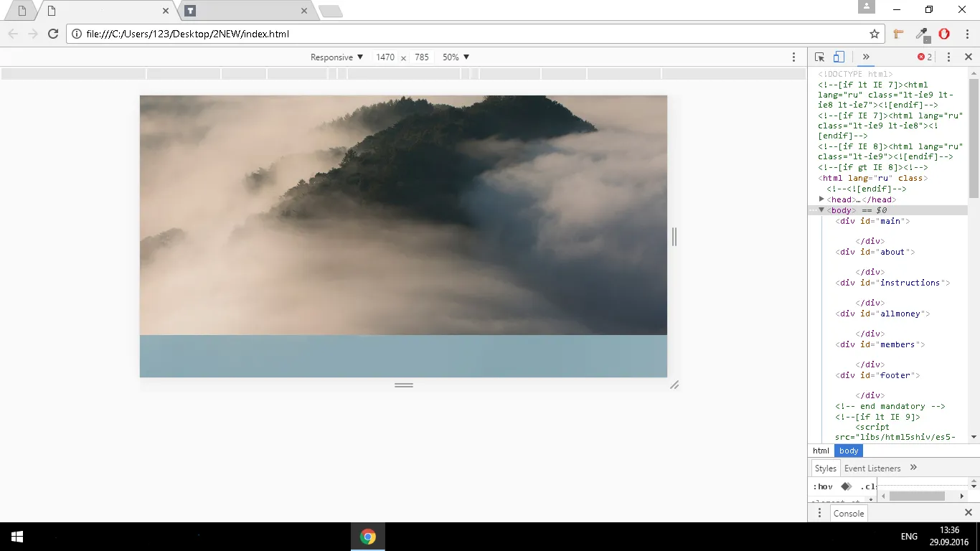This screenshot has height=551, width=980.
Task: Click the greyed-out forward navigation arrow
Action: pyautogui.click(x=33, y=34)
